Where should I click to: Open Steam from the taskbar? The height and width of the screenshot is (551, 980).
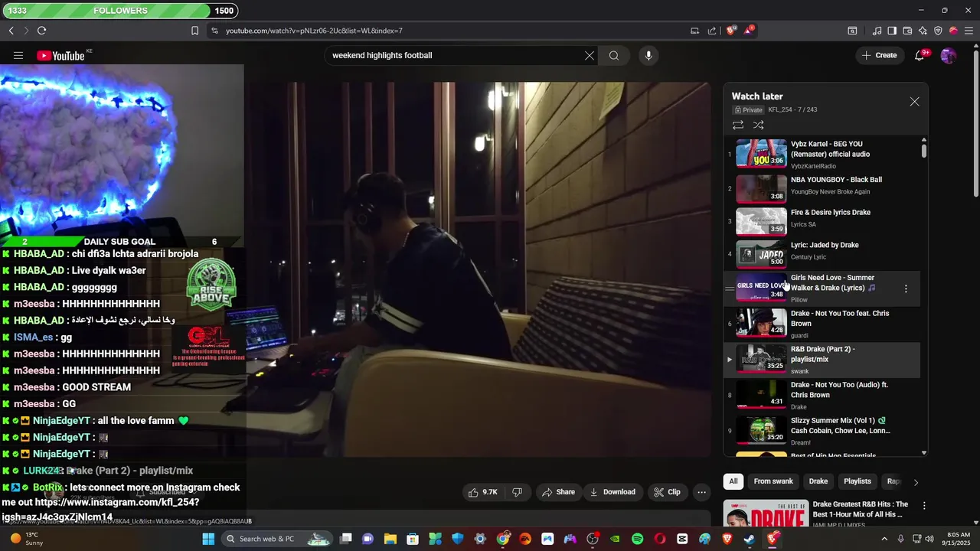coord(750,539)
